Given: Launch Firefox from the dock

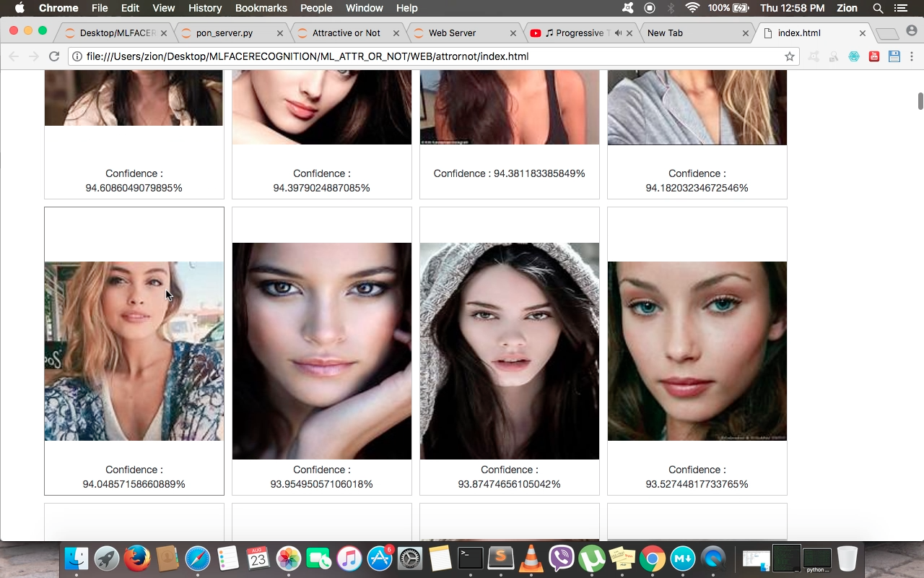Looking at the screenshot, I should coord(137,558).
